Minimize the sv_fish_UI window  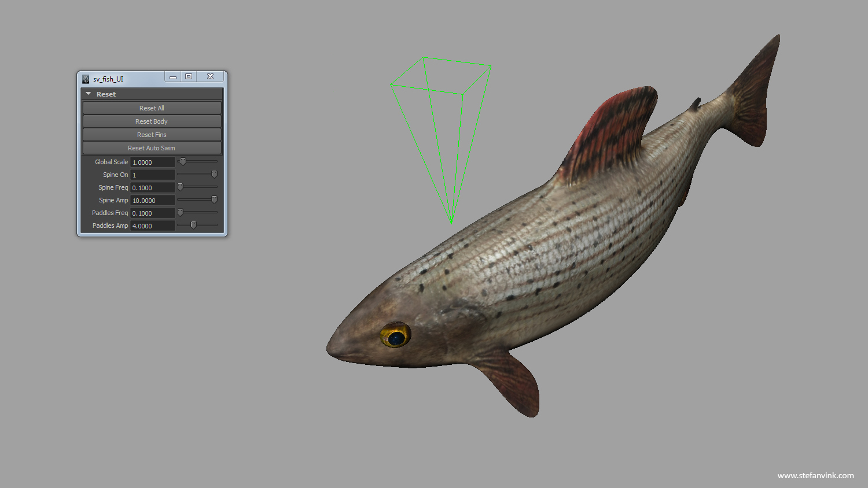(x=172, y=77)
